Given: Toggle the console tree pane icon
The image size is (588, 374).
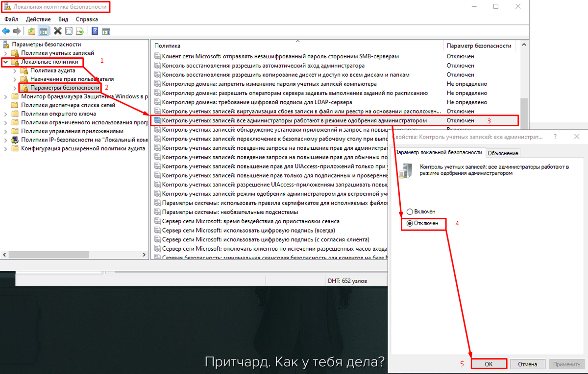Looking at the screenshot, I should pos(43,30).
